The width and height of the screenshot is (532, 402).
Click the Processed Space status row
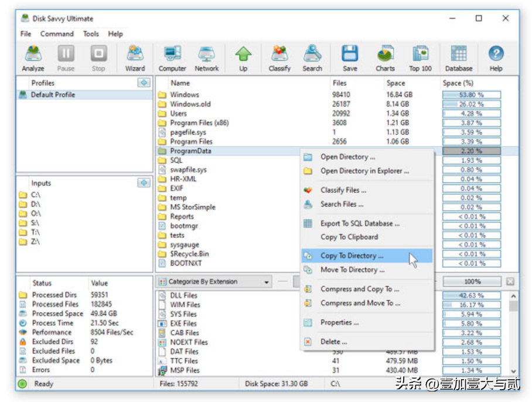tap(84, 314)
